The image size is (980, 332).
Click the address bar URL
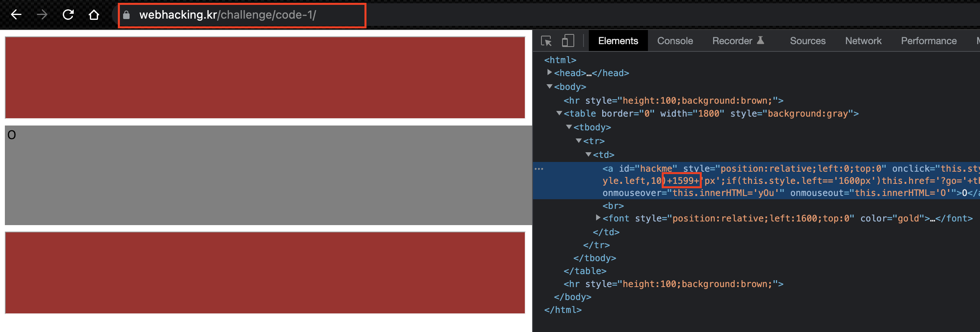point(228,15)
